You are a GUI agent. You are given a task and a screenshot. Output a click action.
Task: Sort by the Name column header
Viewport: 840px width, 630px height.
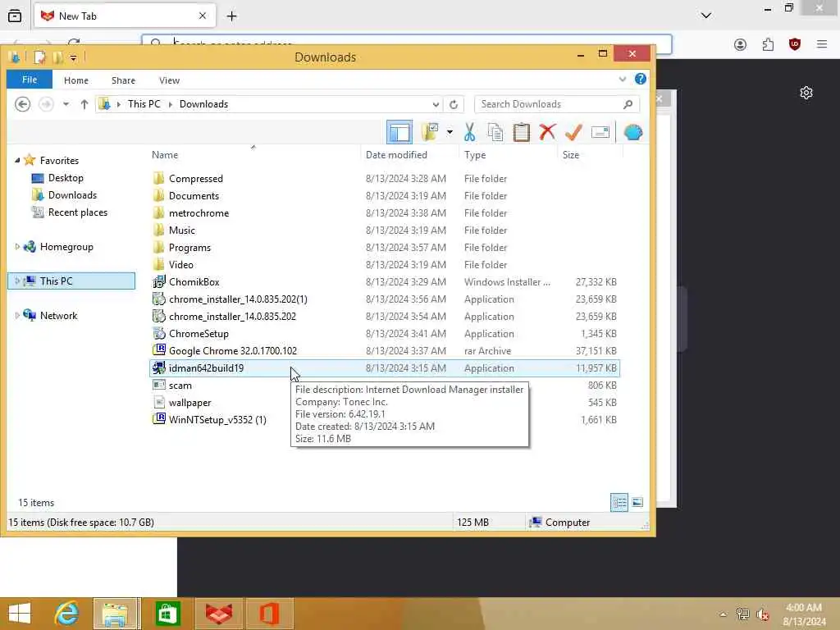click(x=164, y=155)
